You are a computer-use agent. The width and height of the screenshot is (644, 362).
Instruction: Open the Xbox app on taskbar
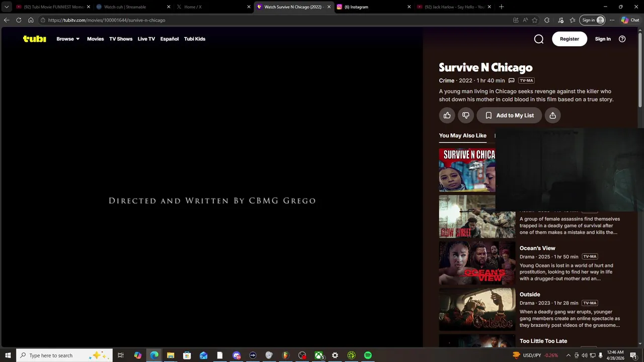(x=318, y=355)
